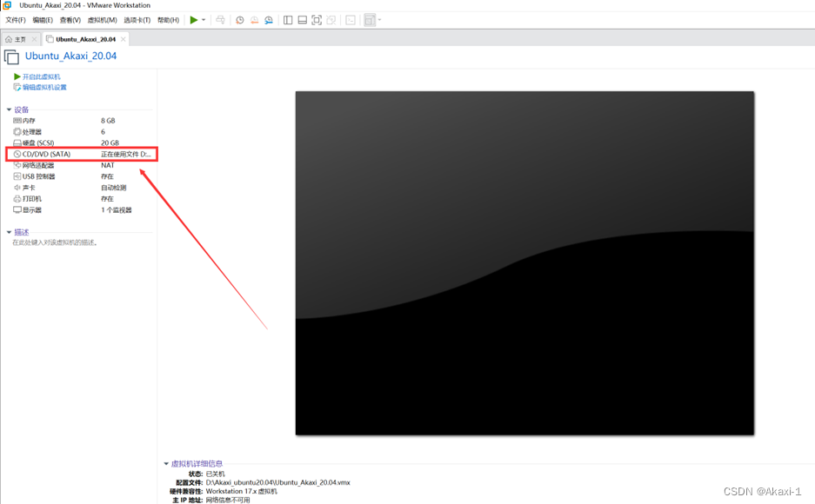
Task: Open the 编辑(E) menu
Action: tap(43, 20)
